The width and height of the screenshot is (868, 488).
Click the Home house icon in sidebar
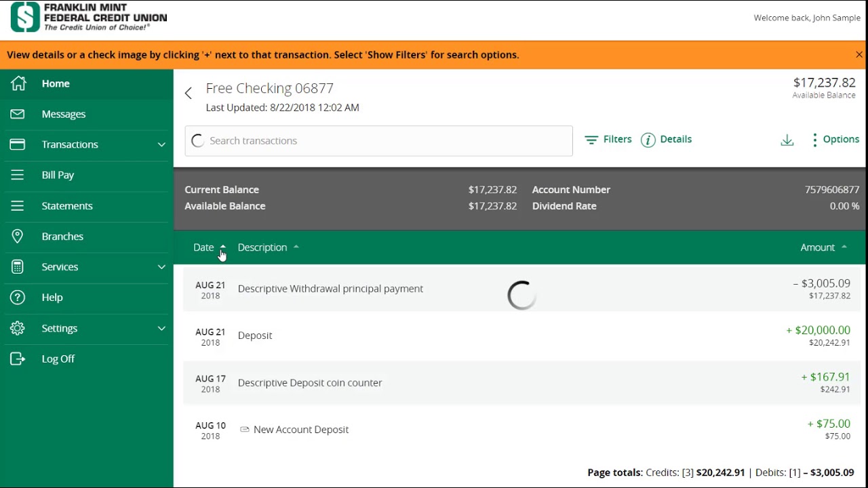18,83
